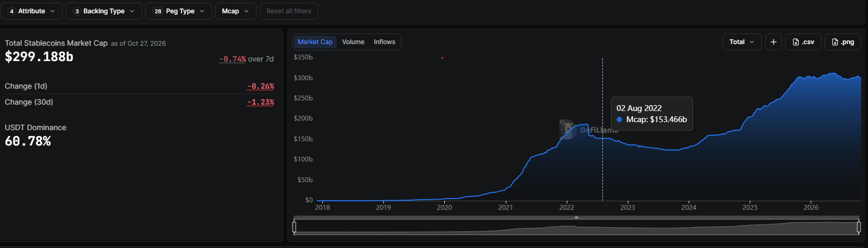The image size is (868, 248).
Task: Open the Attribute filter dropdown
Action: pyautogui.click(x=31, y=11)
